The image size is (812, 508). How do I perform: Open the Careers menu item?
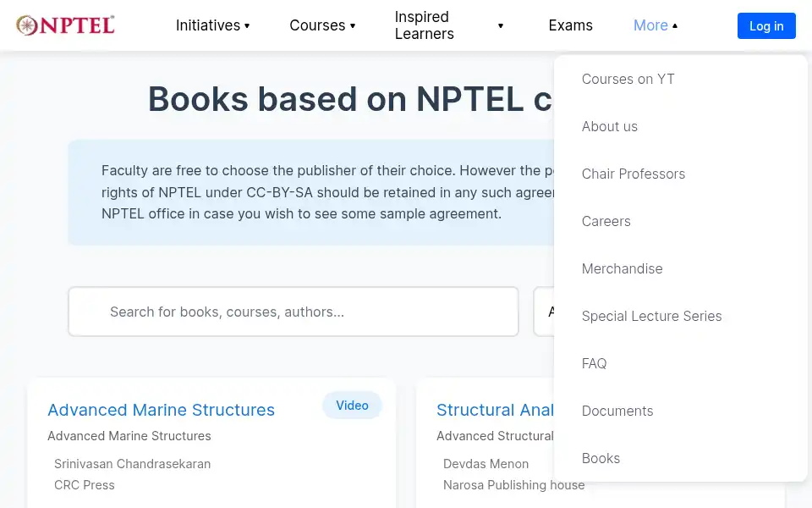coord(606,221)
